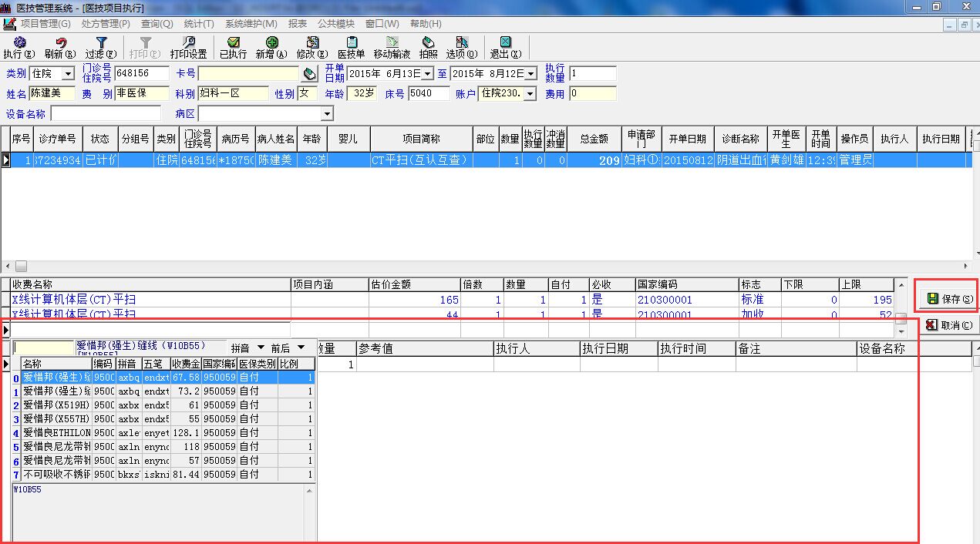Viewport: 980px width, 544px height.
Task: Click the 执行 (Execute) toolbar icon
Action: pyautogui.click(x=19, y=47)
